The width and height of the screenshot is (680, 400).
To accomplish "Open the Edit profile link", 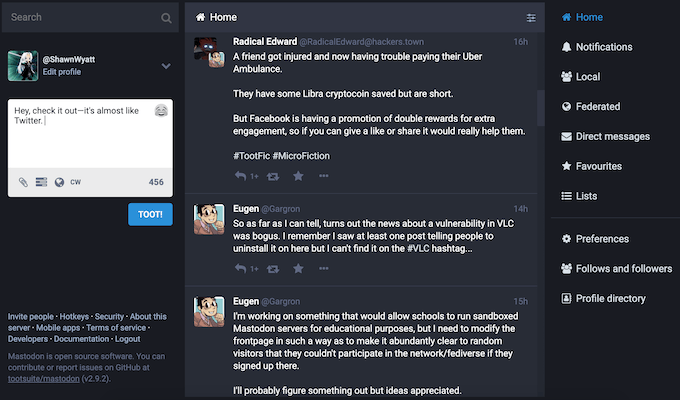I will 62,72.
